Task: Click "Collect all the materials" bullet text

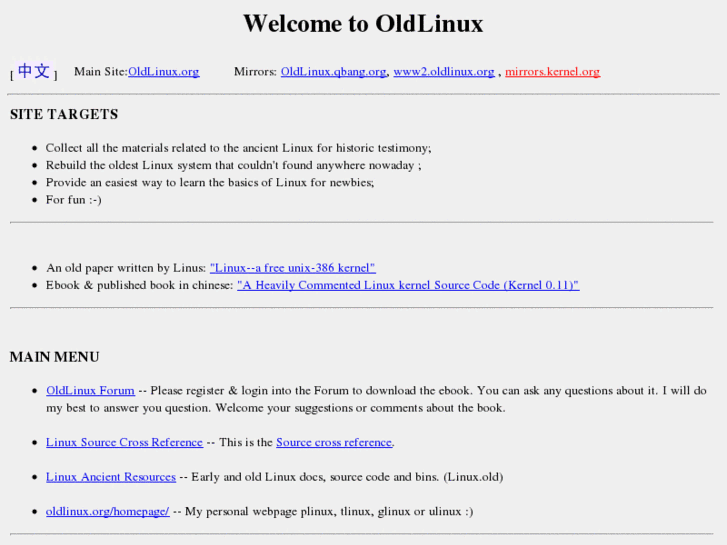Action: 238,148
